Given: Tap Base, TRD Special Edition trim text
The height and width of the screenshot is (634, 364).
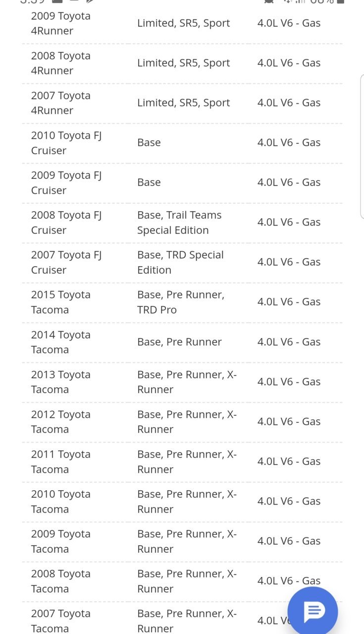Looking at the screenshot, I should [x=180, y=262].
